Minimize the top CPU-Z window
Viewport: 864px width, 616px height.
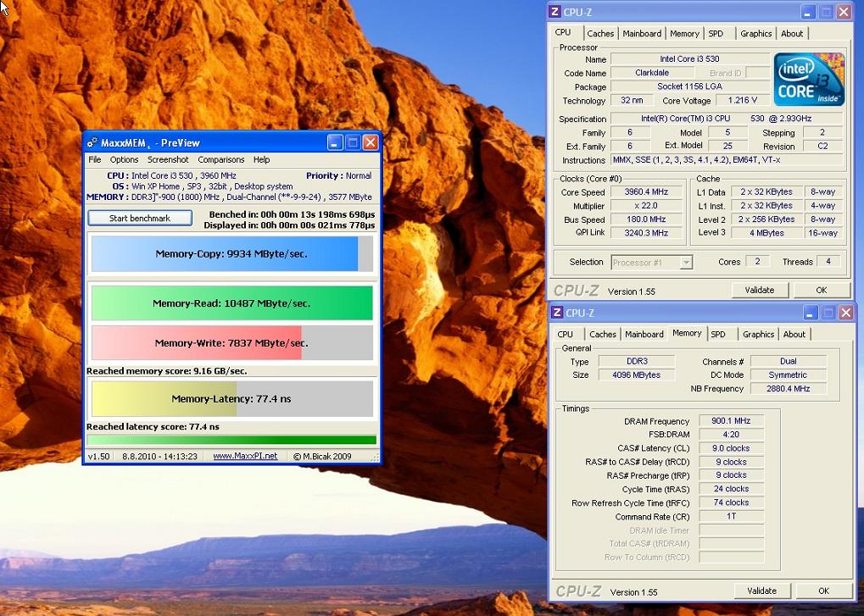pyautogui.click(x=808, y=12)
